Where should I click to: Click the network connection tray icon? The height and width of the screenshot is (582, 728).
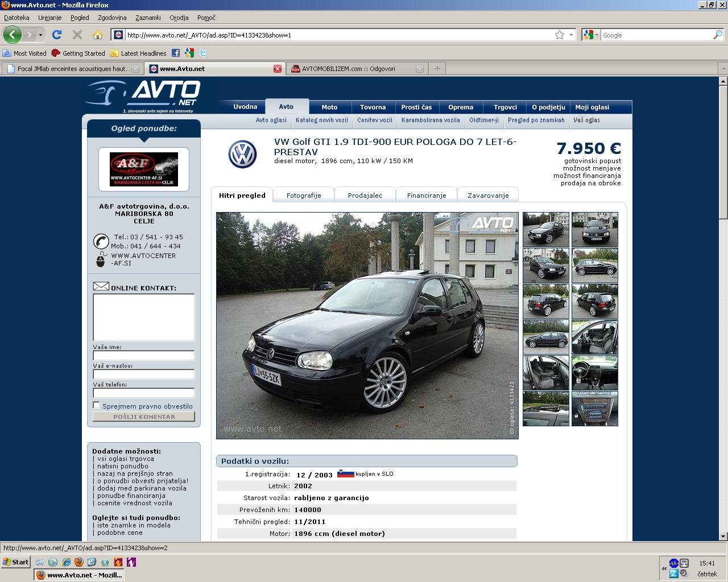pos(684,563)
